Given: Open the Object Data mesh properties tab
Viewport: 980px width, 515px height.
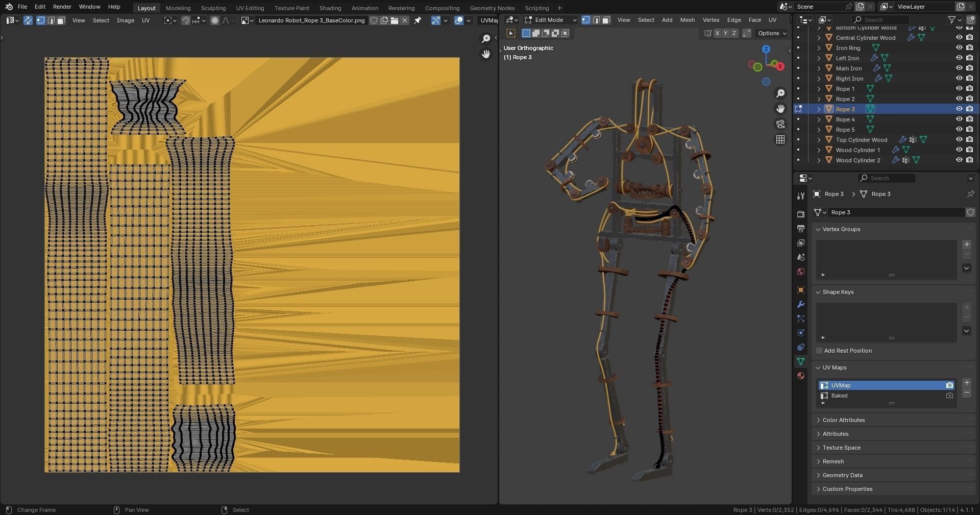Looking at the screenshot, I should point(800,361).
